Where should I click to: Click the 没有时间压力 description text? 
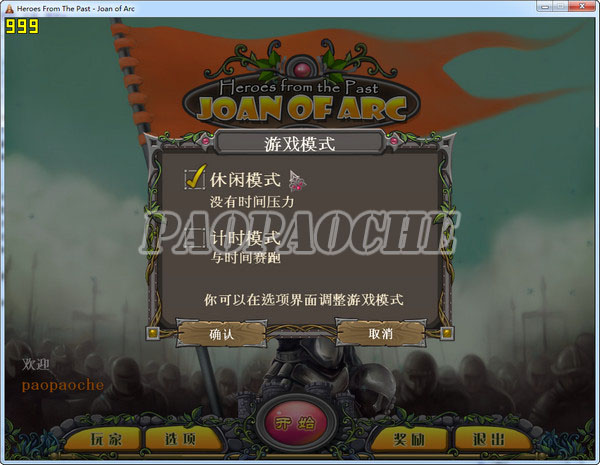click(252, 202)
